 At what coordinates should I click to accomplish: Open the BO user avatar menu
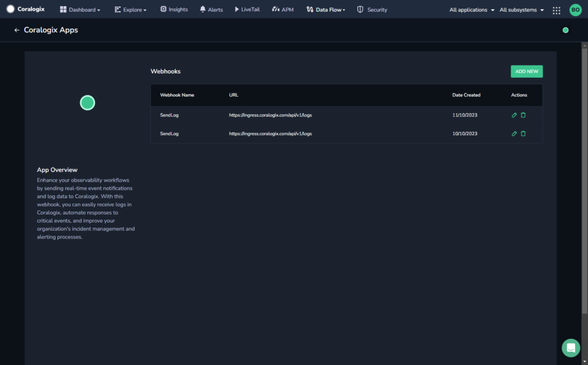[575, 10]
